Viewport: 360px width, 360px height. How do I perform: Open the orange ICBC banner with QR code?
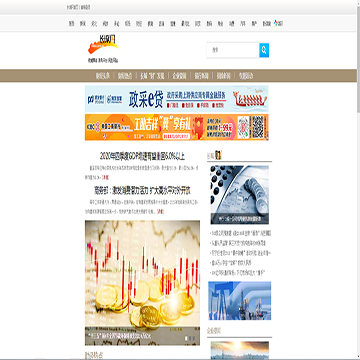click(177, 127)
